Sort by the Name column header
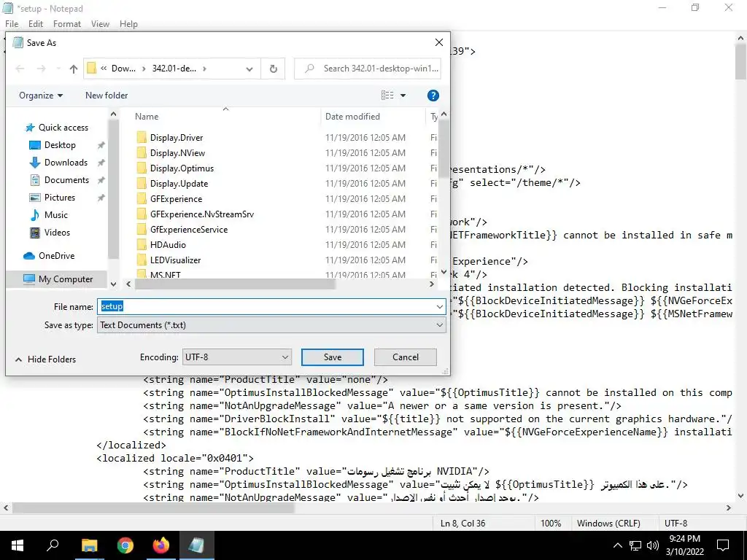 point(147,117)
